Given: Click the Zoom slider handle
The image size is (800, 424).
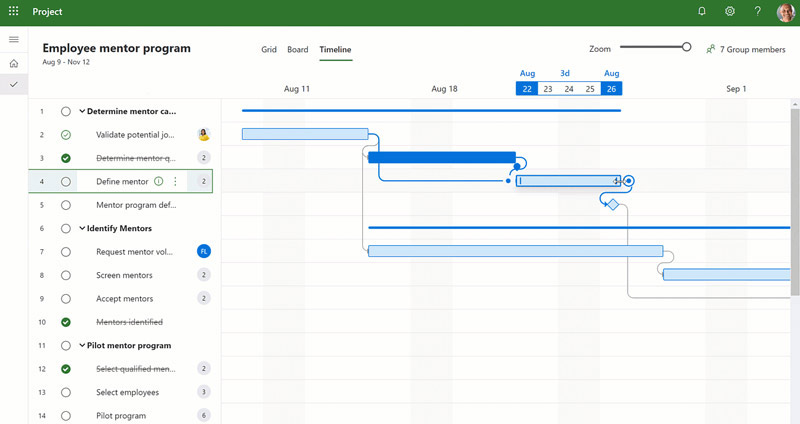Looking at the screenshot, I should pos(686,47).
